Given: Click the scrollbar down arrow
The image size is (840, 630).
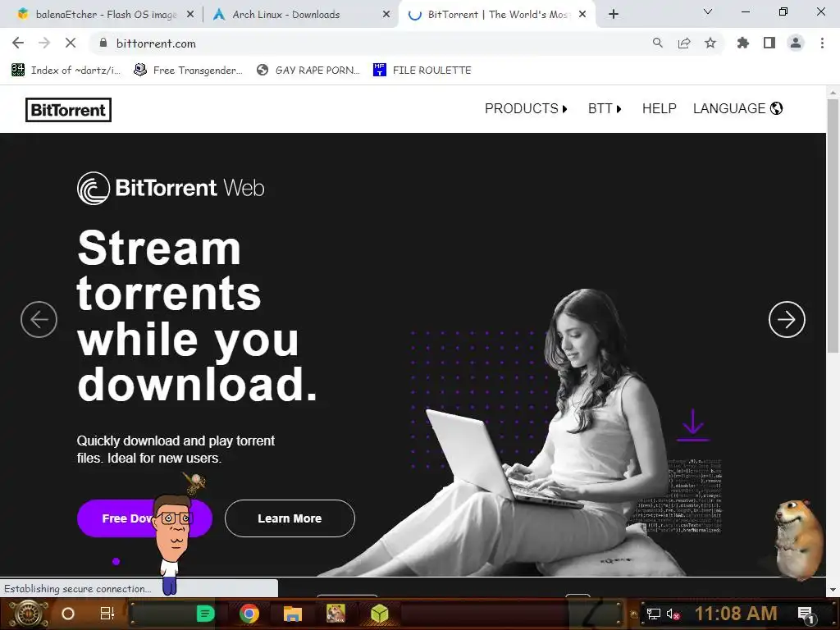Looking at the screenshot, I should tap(833, 590).
